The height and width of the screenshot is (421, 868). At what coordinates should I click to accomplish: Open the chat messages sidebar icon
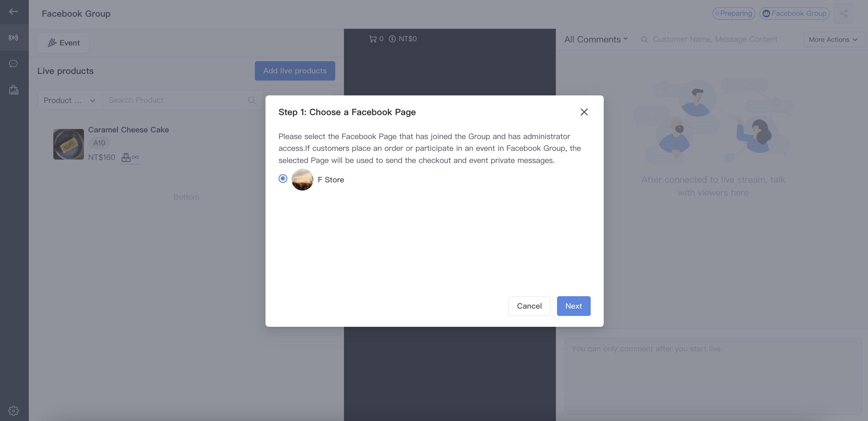(13, 64)
